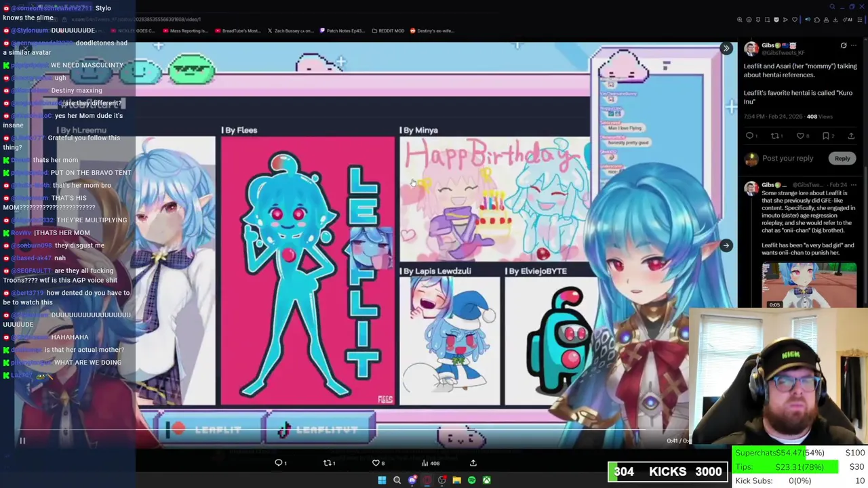Click the browser tab search icon
The height and width of the screenshot is (488, 868).
(x=832, y=7)
